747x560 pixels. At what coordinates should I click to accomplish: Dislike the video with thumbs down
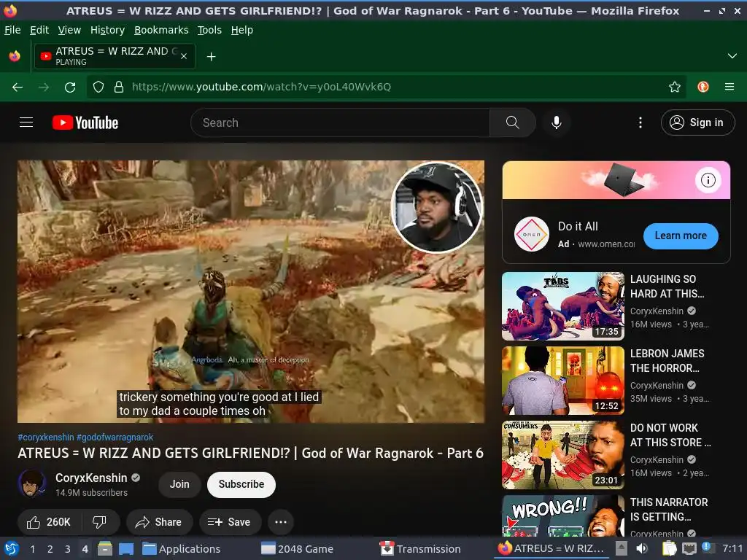(99, 522)
